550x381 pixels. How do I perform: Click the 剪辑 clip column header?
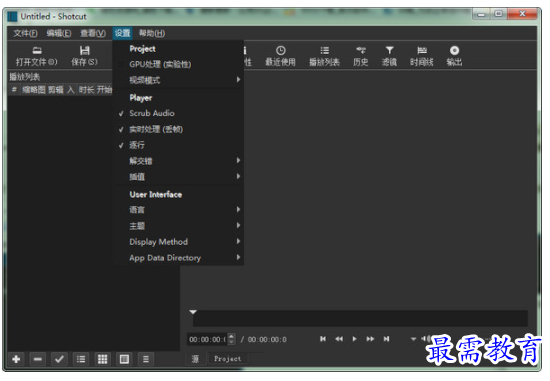[55, 90]
